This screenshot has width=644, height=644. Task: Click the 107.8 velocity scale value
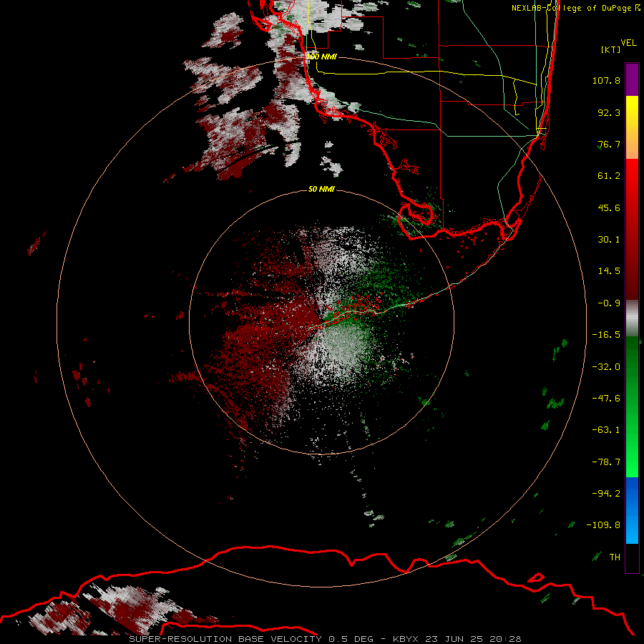[x=606, y=80]
